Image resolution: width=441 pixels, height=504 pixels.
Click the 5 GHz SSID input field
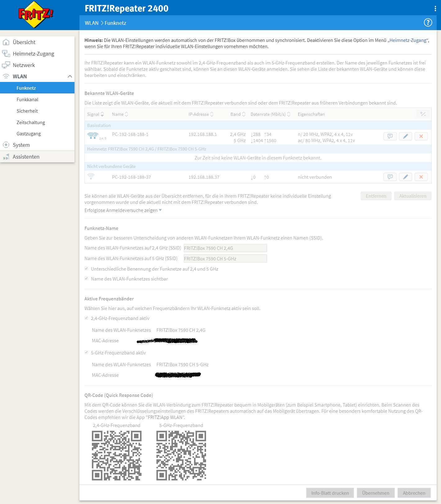225,259
